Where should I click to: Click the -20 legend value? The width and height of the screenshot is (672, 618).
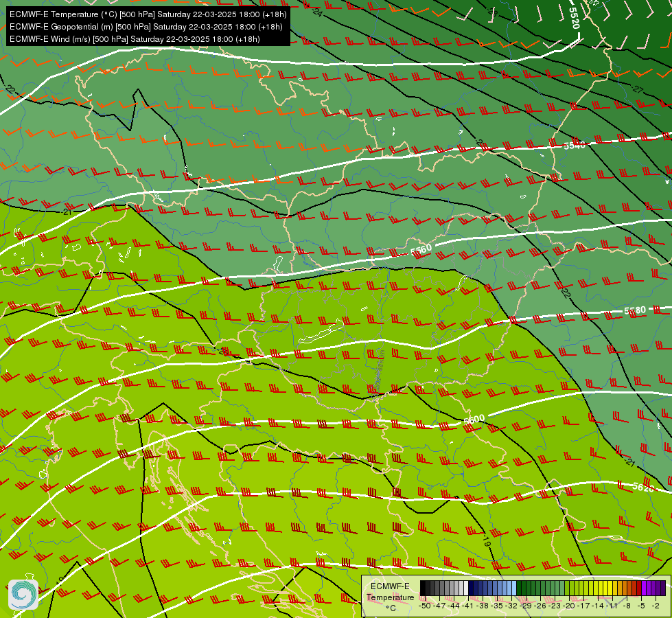(x=570, y=606)
